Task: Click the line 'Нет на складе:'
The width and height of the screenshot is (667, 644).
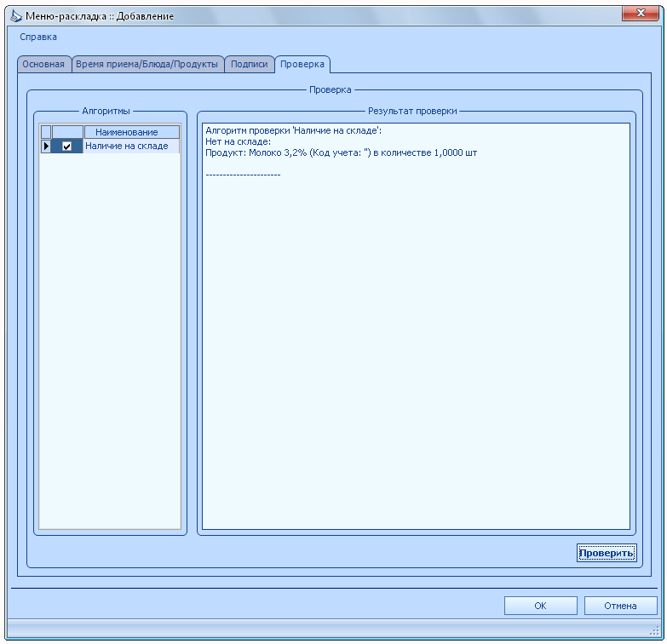Action: click(x=239, y=141)
